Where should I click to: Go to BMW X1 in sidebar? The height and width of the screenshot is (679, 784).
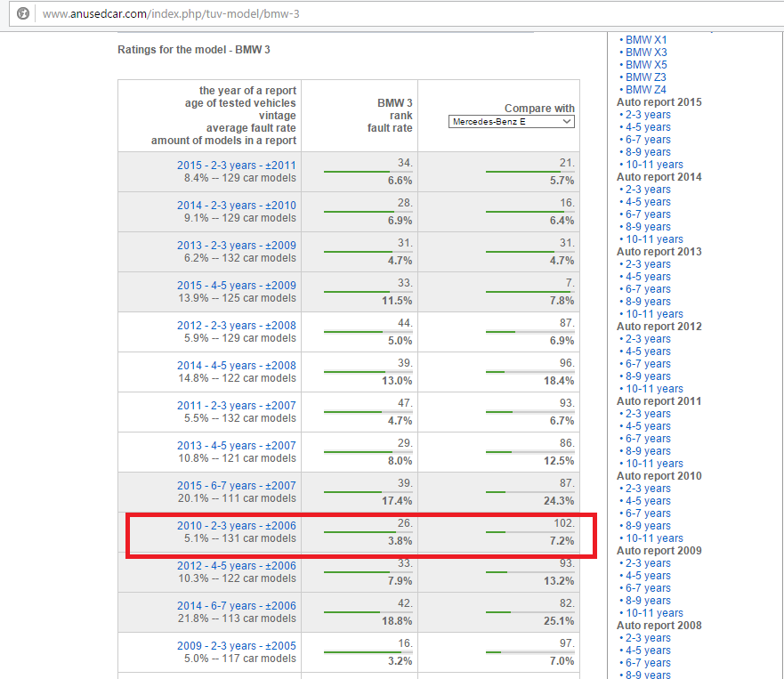point(646,40)
